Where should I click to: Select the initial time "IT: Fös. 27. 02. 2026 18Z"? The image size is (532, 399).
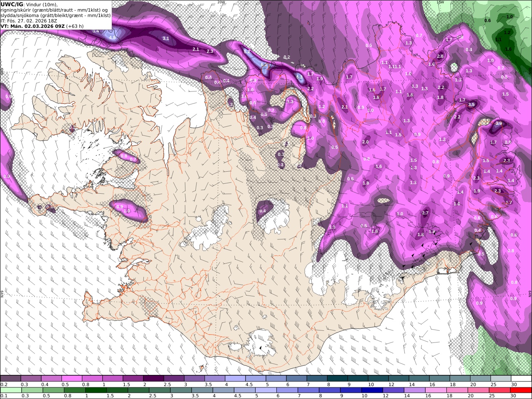(x=29, y=21)
